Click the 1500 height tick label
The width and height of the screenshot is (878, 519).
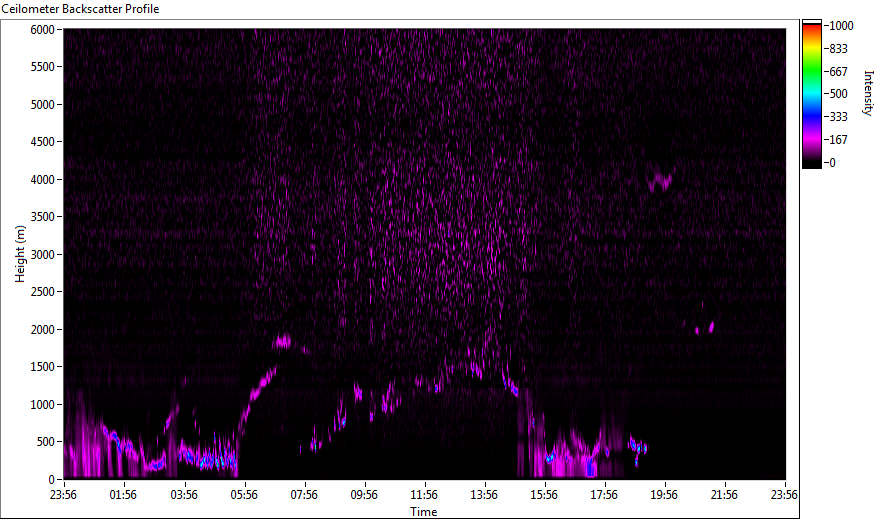[x=43, y=367]
